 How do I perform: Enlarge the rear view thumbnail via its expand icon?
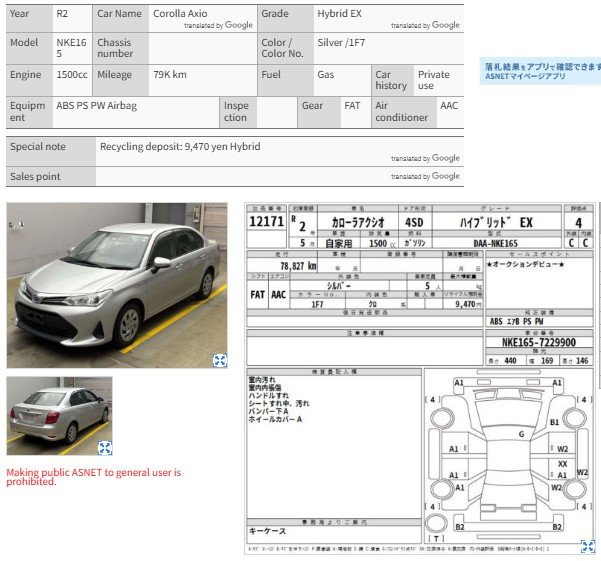point(104,448)
